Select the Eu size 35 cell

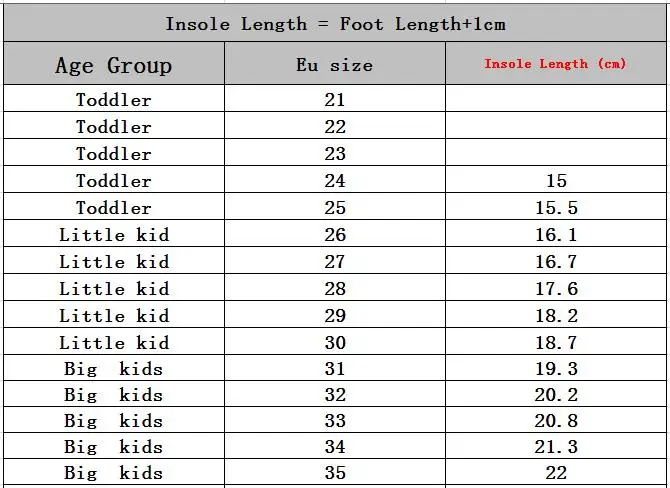[335, 473]
